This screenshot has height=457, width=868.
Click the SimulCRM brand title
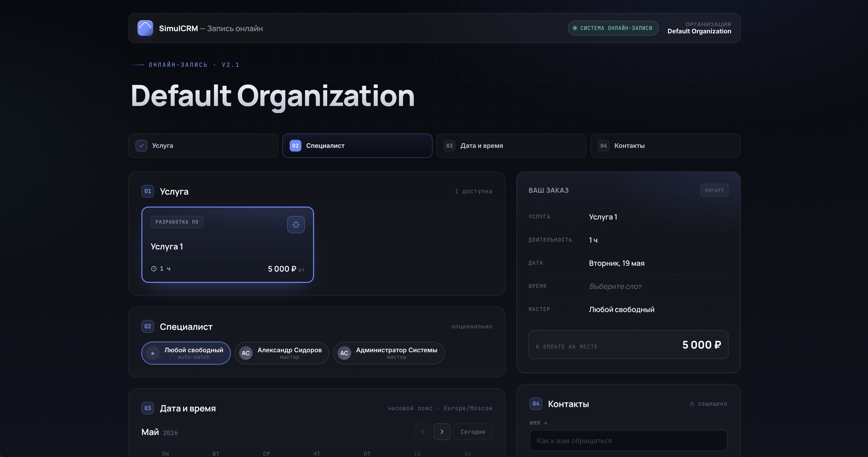click(x=178, y=28)
